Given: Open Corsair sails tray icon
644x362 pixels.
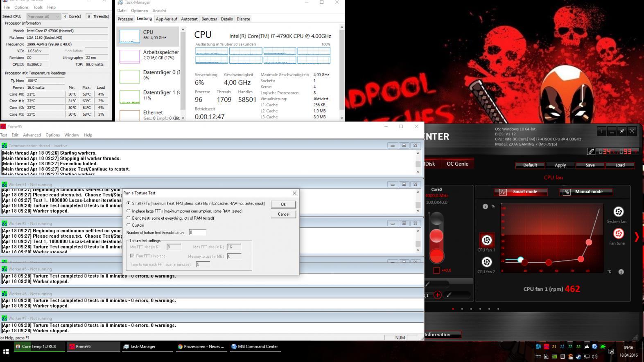Looking at the screenshot, I should (x=586, y=346).
